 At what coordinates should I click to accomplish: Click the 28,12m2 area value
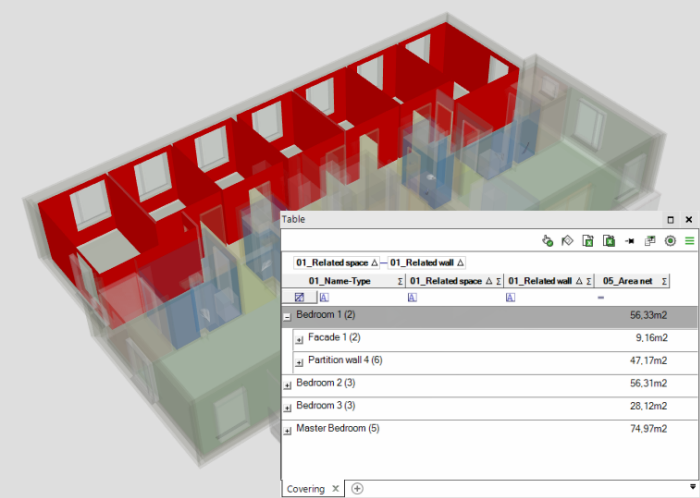pyautogui.click(x=648, y=406)
